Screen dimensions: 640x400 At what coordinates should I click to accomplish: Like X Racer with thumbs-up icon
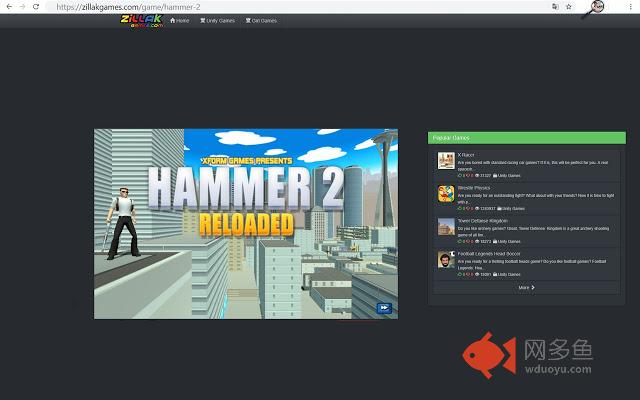point(460,176)
